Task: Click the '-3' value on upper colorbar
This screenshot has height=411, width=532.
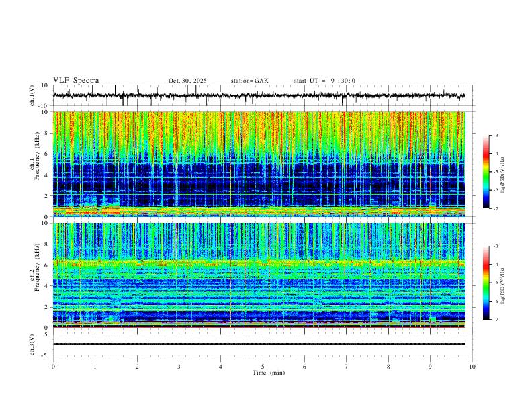Action: 496,135
